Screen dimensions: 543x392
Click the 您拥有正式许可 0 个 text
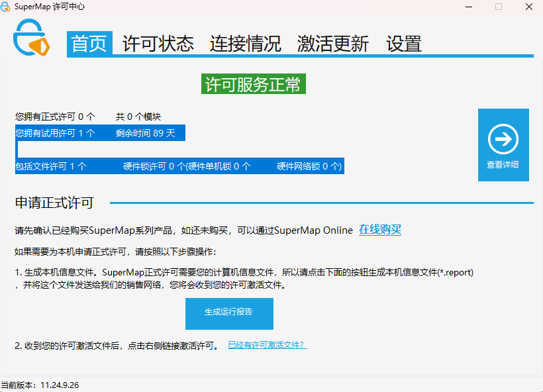(55, 117)
